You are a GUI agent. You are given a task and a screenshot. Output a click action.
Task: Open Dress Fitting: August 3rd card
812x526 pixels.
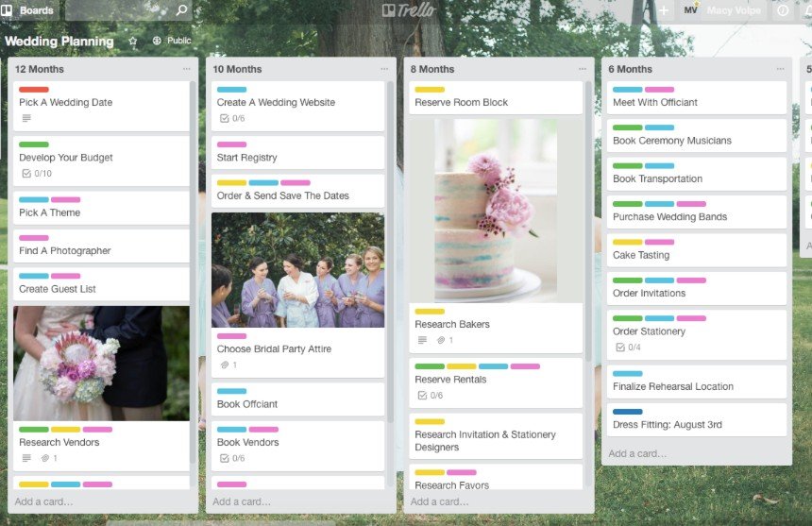(x=697, y=420)
